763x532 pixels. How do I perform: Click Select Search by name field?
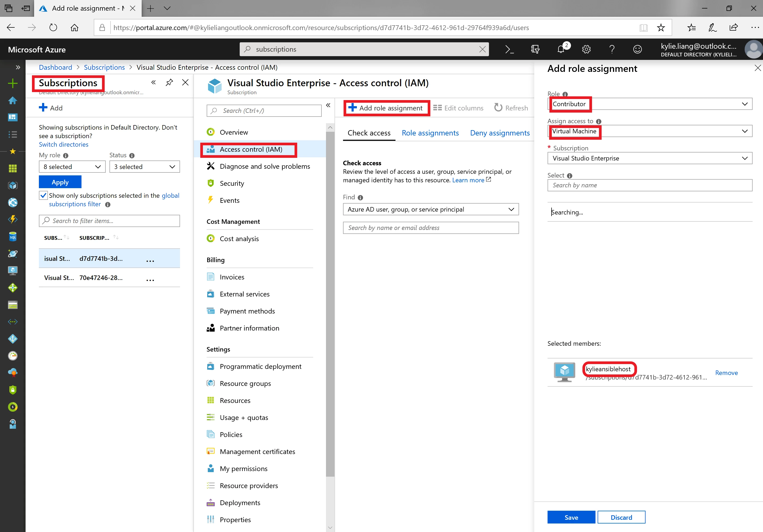pos(650,185)
